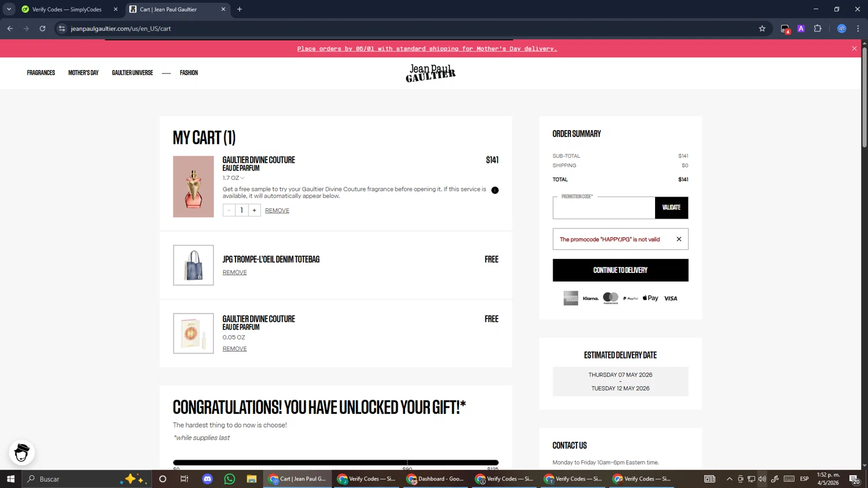The width and height of the screenshot is (868, 488).
Task: Open the ESP language indicator
Action: [804, 479]
